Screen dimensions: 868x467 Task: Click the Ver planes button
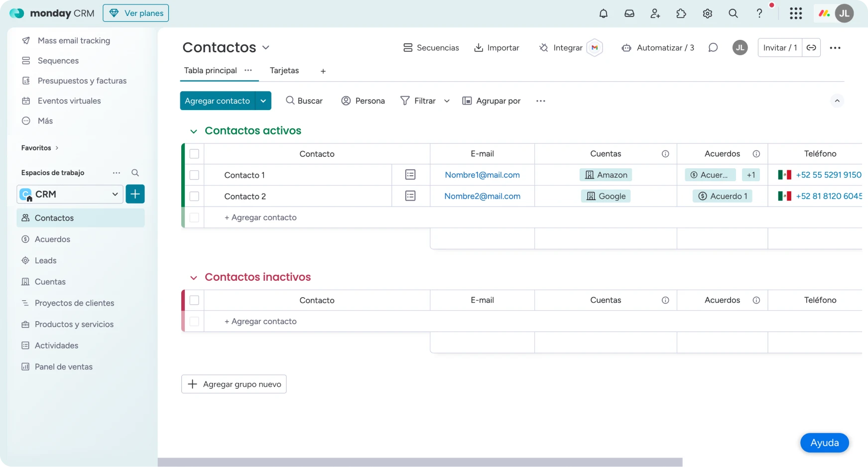pyautogui.click(x=136, y=13)
